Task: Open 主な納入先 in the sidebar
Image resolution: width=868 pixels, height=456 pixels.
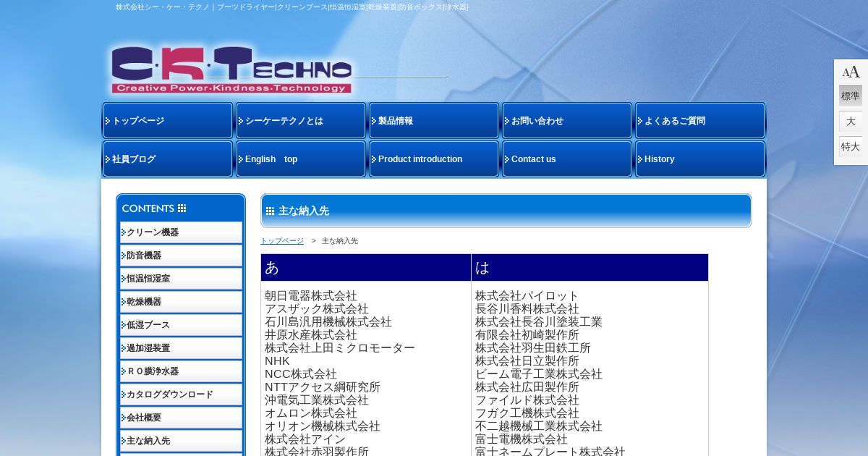Action: click(x=181, y=441)
